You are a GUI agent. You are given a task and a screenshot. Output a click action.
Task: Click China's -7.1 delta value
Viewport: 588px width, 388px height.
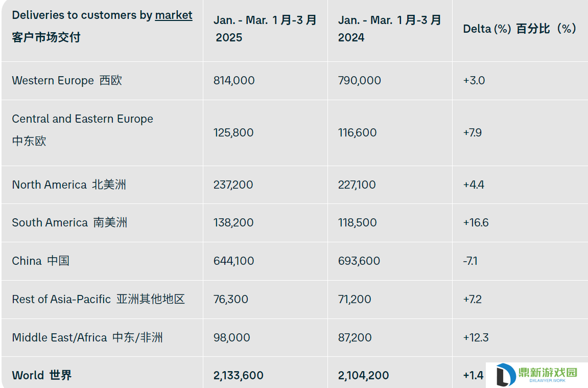pos(471,261)
